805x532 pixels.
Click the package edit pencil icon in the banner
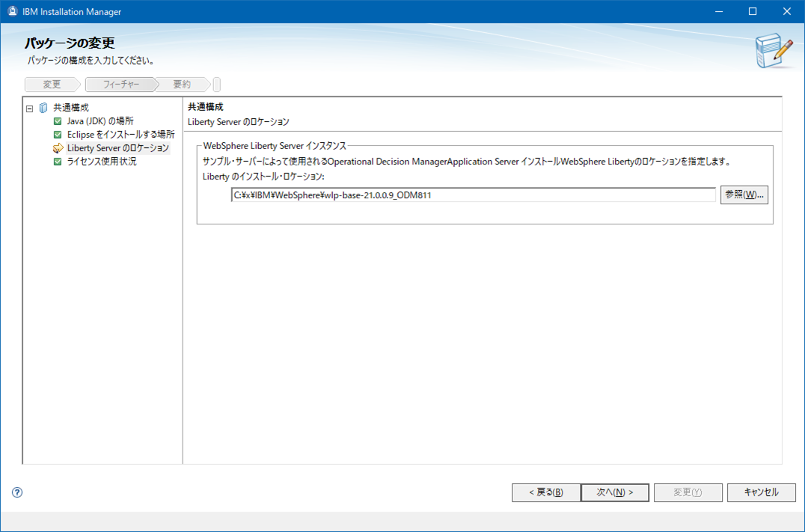tap(774, 50)
